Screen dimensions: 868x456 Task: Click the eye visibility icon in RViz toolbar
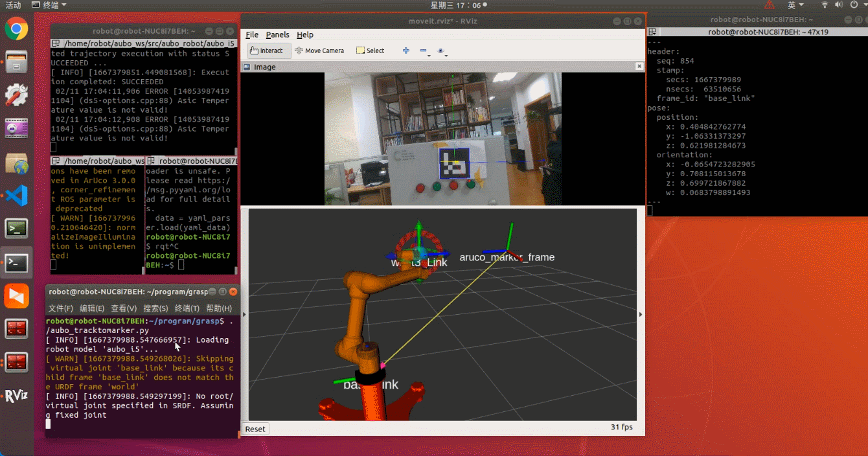coord(440,51)
